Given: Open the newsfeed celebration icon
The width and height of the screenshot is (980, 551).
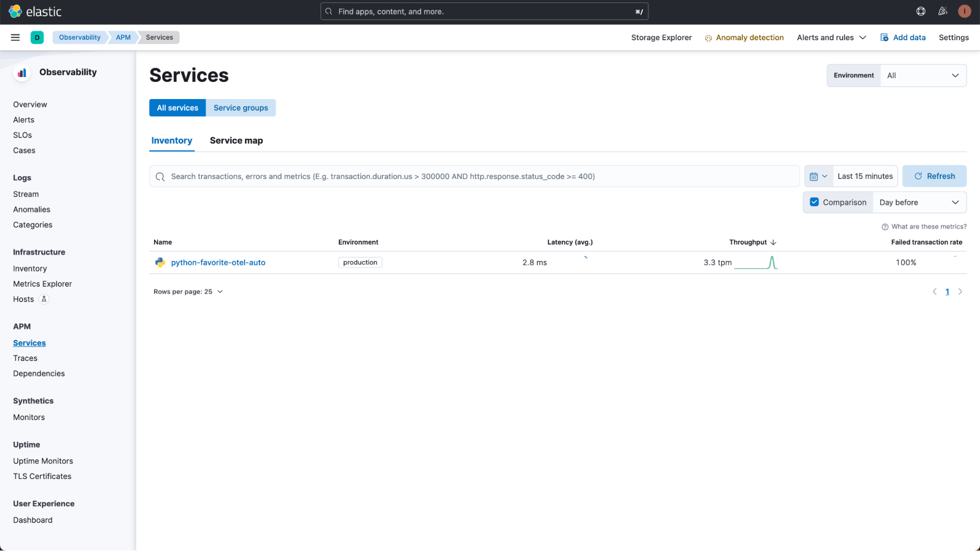Looking at the screenshot, I should pos(942,11).
